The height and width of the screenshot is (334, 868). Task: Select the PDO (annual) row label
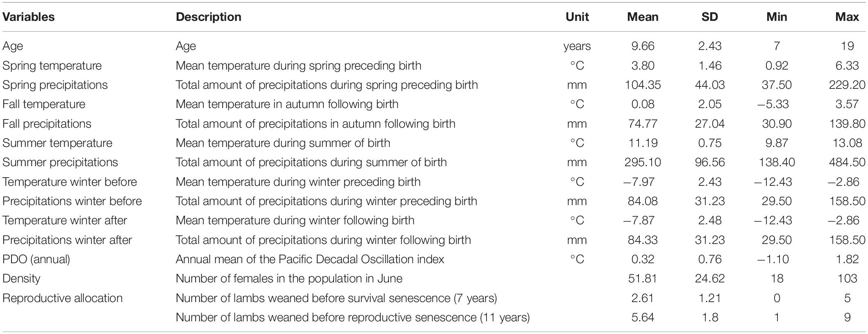click(36, 259)
